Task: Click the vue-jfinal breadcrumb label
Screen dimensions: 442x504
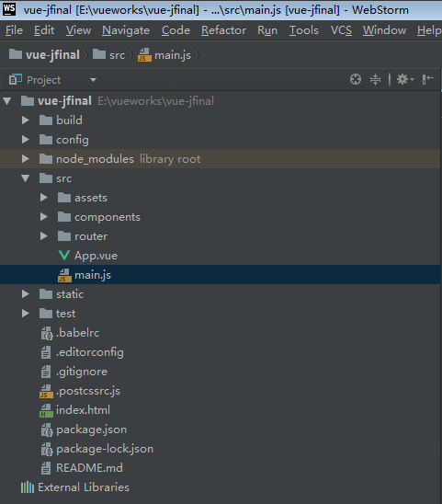Action: point(52,55)
